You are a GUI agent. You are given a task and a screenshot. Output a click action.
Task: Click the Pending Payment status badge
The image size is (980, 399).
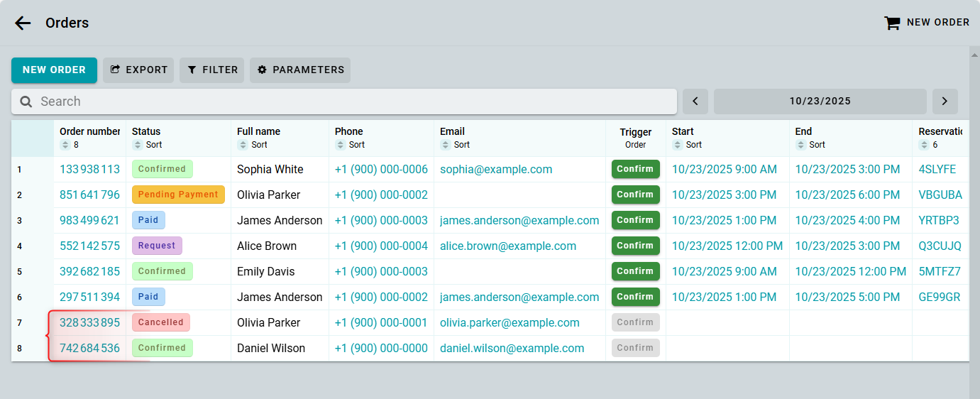(x=178, y=195)
